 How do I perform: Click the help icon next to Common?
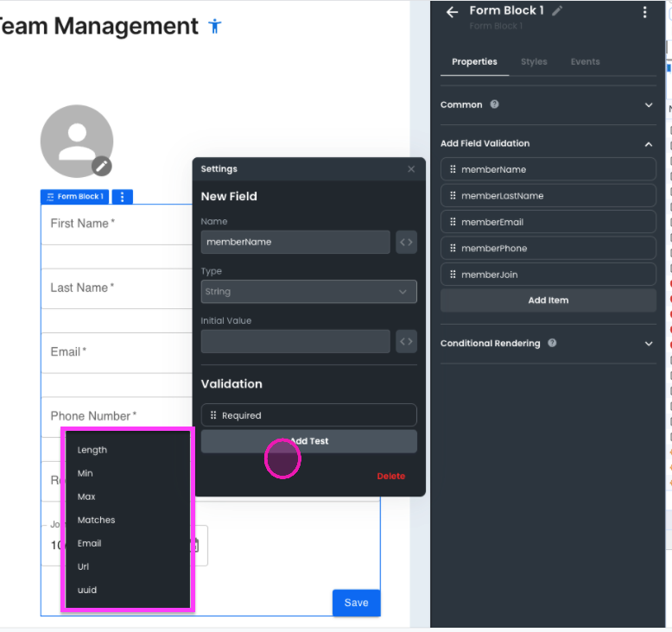pyautogui.click(x=495, y=104)
